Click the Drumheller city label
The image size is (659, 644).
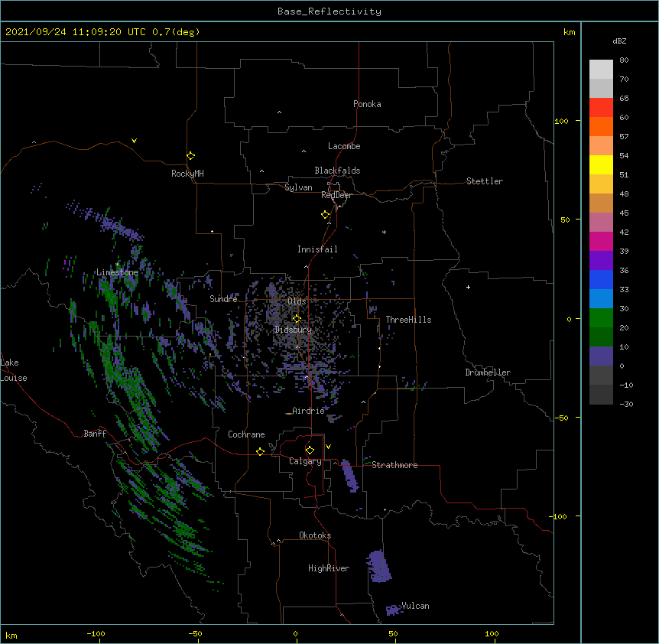(488, 372)
